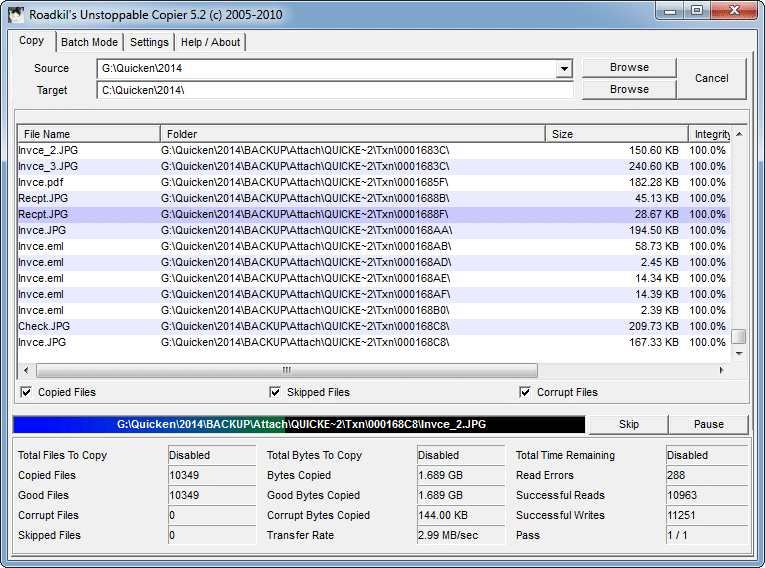Select Recpt.JPG row sized 45.13 KB
This screenshot has width=765, height=568.
(x=374, y=199)
